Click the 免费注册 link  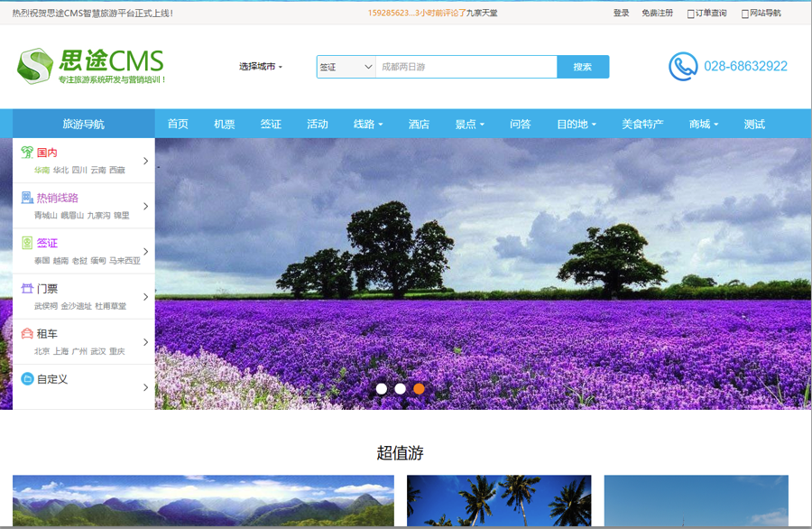(x=657, y=13)
